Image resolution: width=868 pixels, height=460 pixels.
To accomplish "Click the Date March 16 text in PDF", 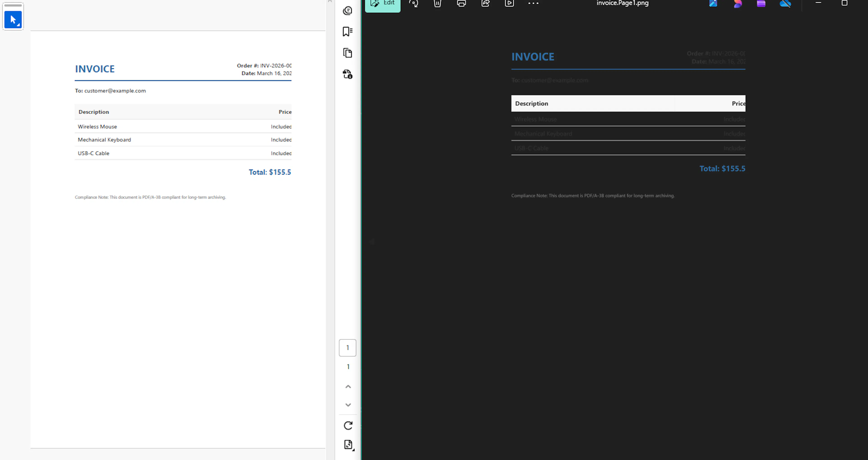I will (x=267, y=73).
